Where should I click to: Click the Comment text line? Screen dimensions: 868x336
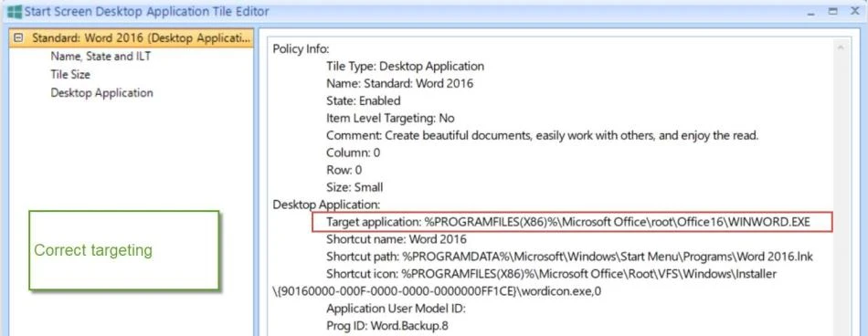pyautogui.click(x=542, y=135)
